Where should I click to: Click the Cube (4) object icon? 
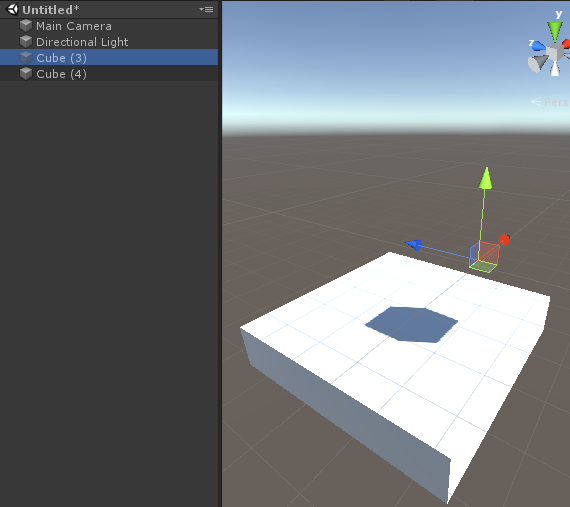click(26, 74)
